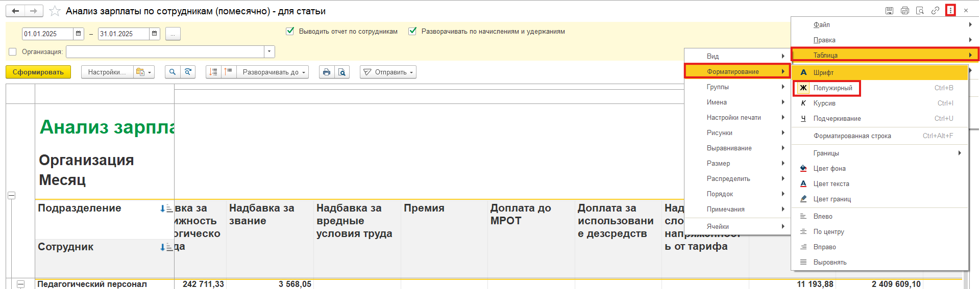Open calendar for start date 01.01.2025
The height and width of the screenshot is (289, 980).
79,34
